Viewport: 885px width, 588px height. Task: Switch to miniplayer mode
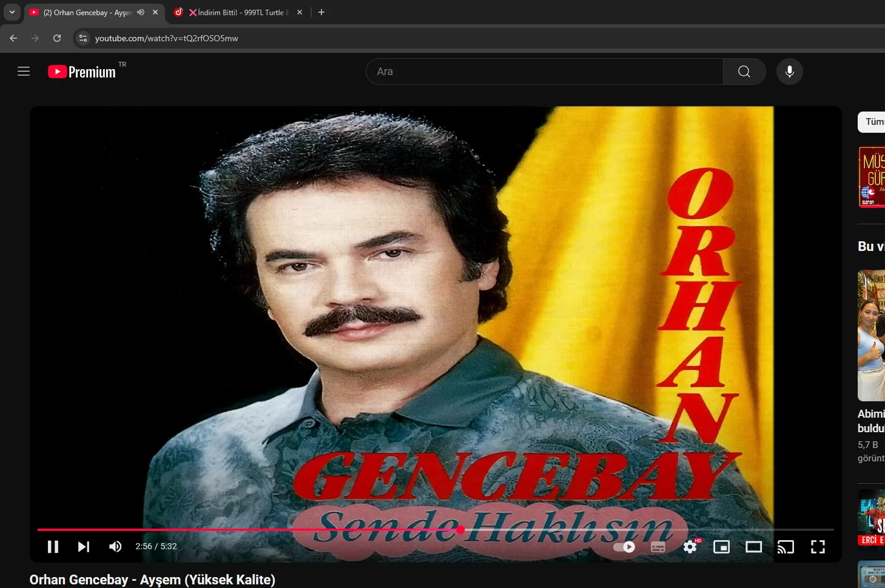[722, 547]
